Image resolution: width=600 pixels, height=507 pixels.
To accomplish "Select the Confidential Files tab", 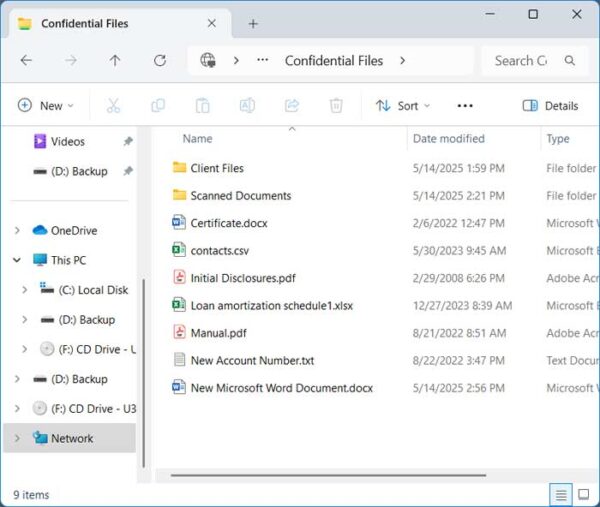I will point(117,24).
